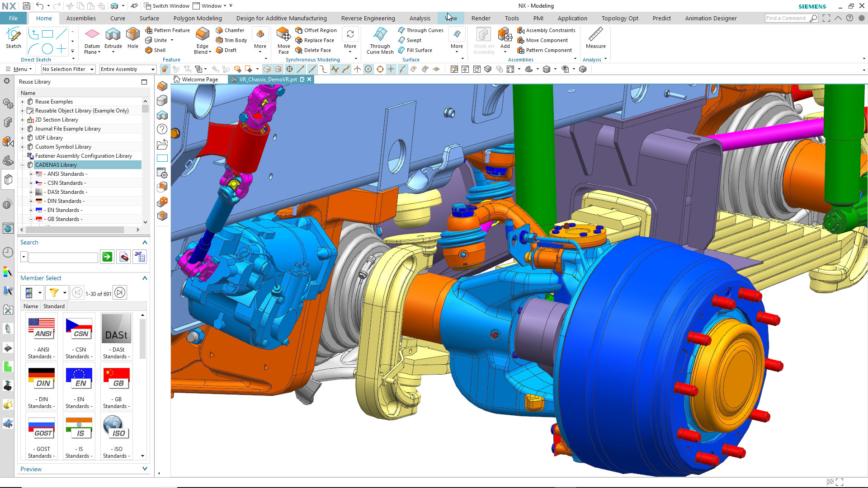The image size is (868, 488).
Task: Click Pattern Component command
Action: point(544,50)
